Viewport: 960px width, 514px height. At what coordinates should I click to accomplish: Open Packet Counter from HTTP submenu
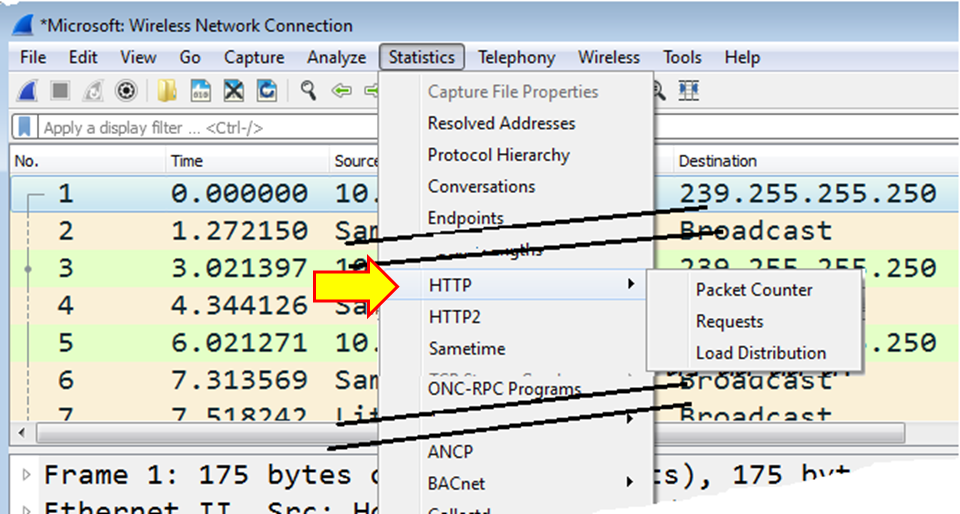coord(754,290)
